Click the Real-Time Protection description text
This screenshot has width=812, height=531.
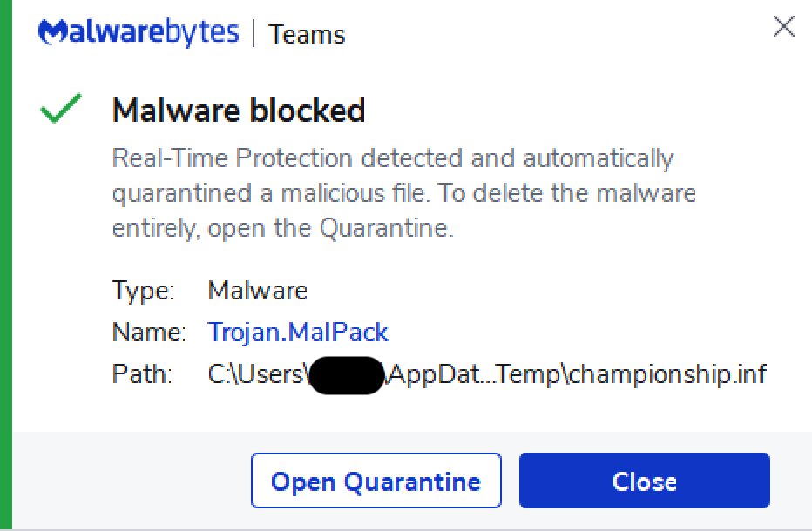click(392, 159)
